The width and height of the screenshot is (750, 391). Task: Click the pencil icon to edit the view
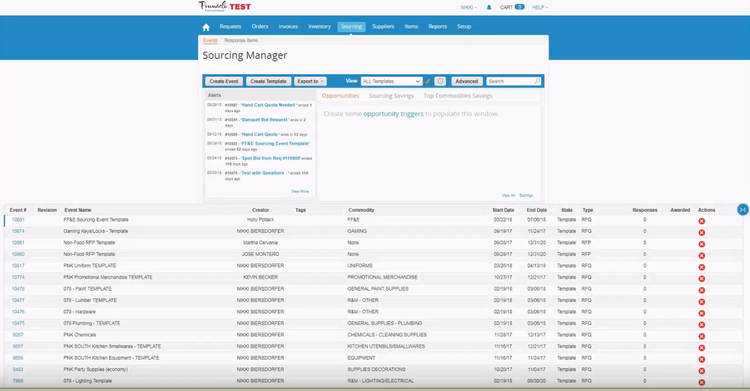(x=428, y=81)
